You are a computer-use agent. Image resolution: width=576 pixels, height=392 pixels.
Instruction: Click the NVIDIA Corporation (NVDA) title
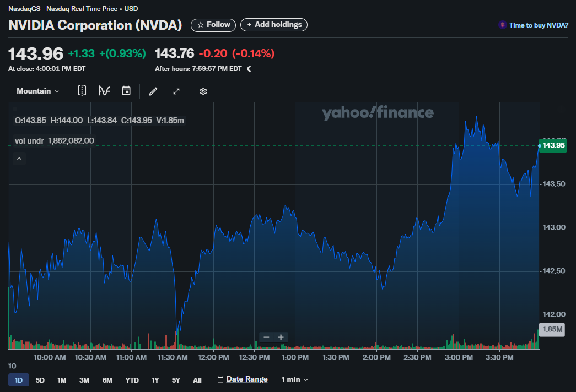95,25
